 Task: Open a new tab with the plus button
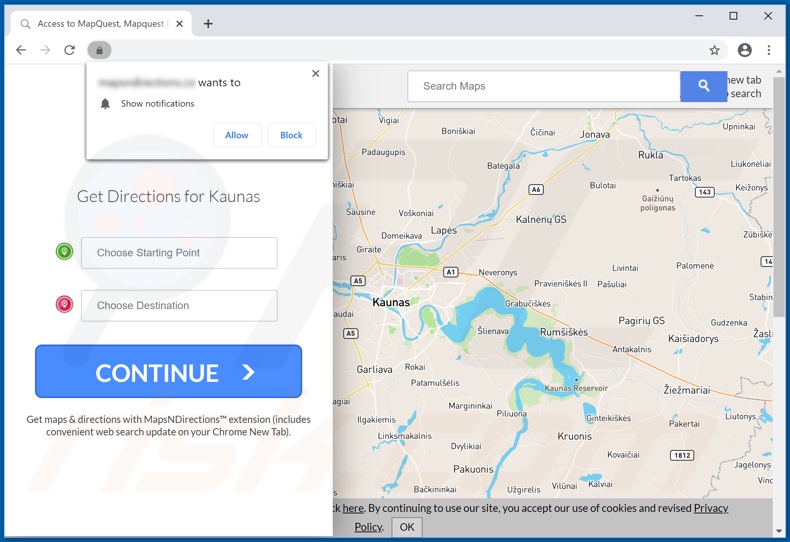coord(208,24)
